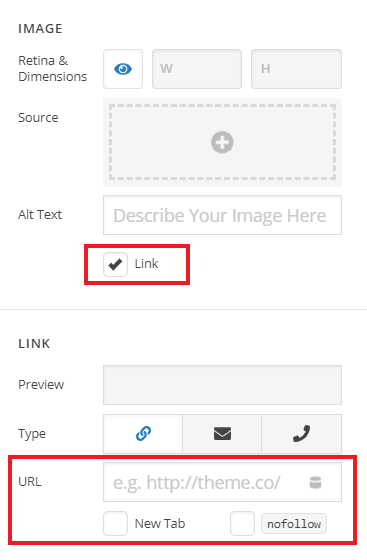Enable the nofollow checkbox
Viewport: 367px width, 560px height.
242,524
